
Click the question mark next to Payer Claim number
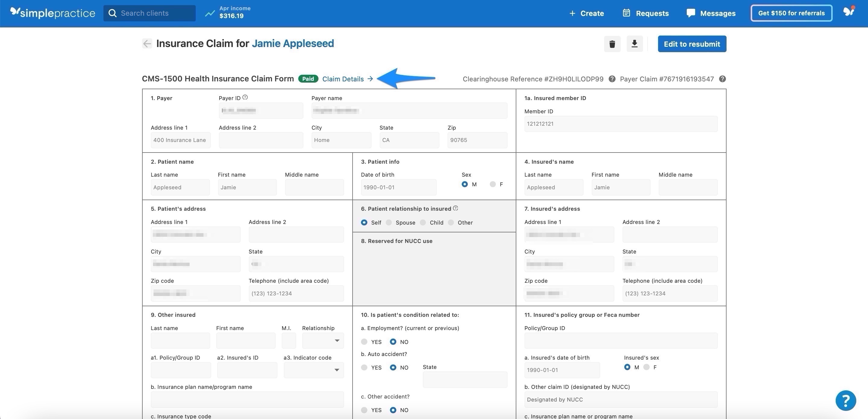(722, 79)
